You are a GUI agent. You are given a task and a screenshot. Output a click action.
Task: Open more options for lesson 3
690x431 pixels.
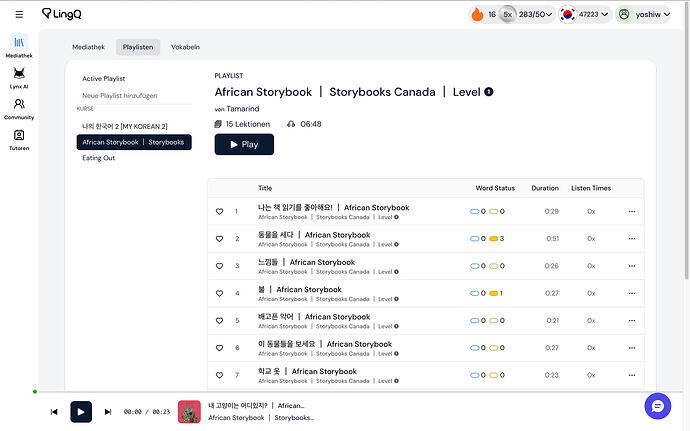pyautogui.click(x=631, y=266)
